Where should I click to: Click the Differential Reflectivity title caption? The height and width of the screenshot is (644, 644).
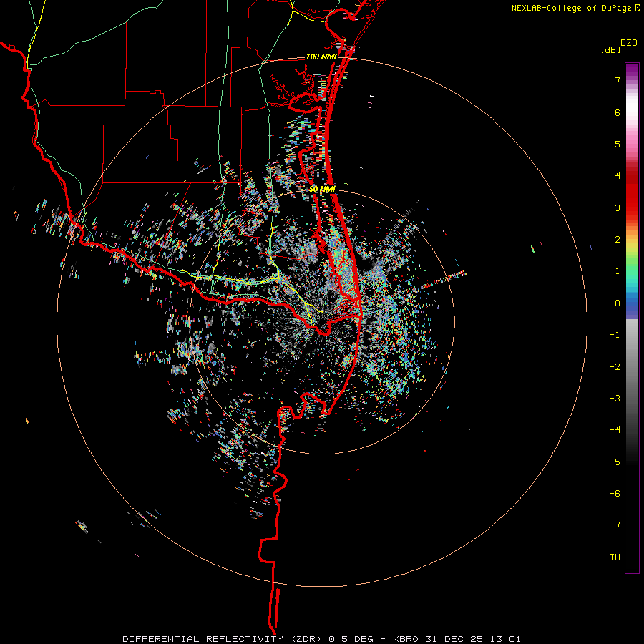coord(321,639)
